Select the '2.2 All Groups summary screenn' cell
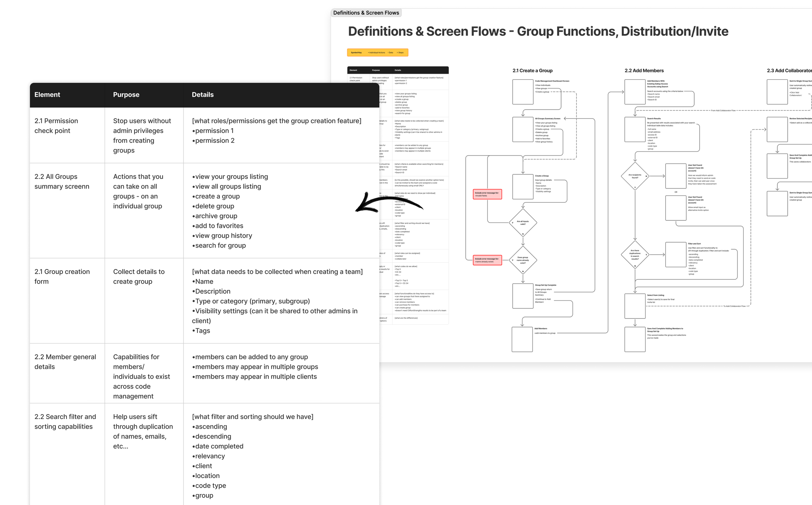Screen dimensions: 812x505 (62, 181)
